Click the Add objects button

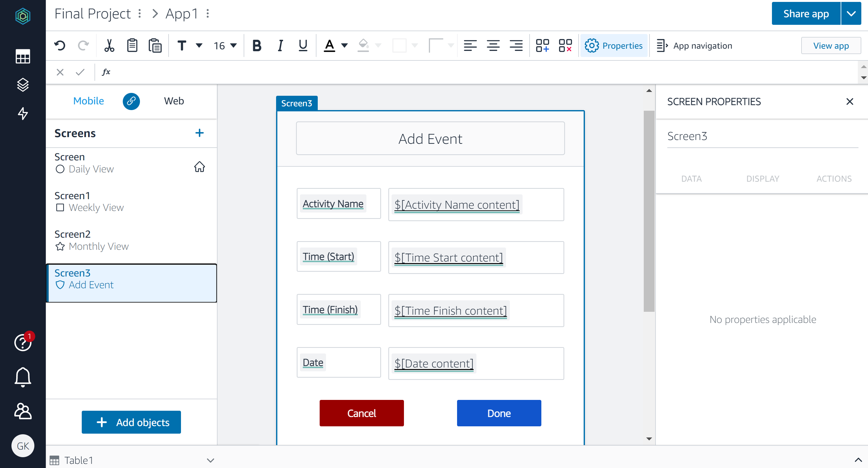click(131, 422)
